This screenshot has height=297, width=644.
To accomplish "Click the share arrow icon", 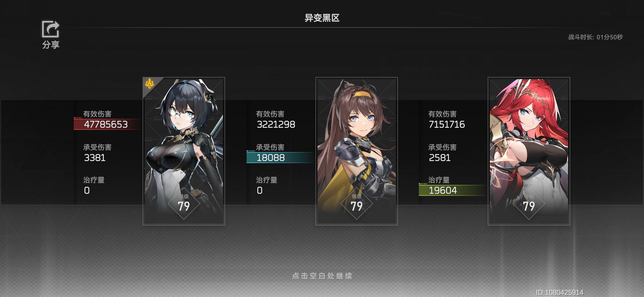I will click(51, 29).
